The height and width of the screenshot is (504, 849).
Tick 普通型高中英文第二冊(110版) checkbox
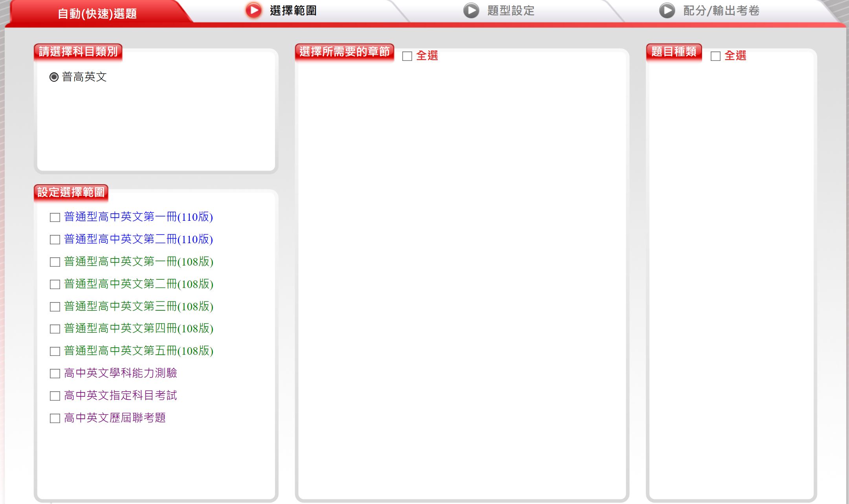[55, 240]
